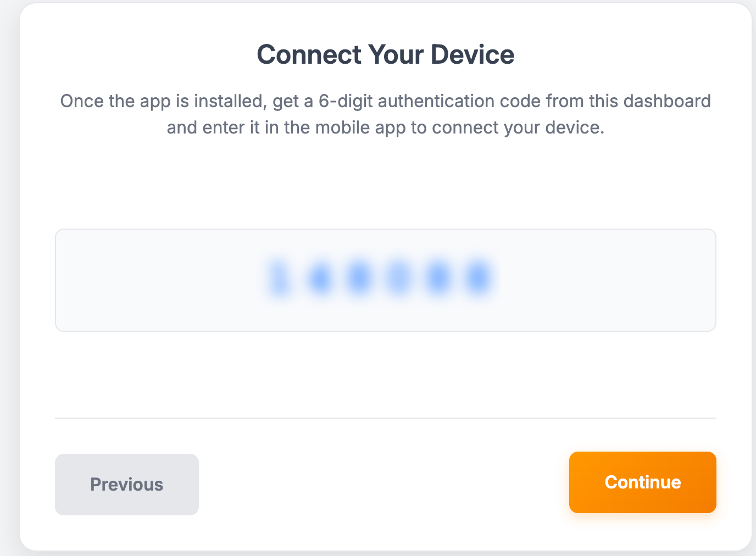Click the second blurred code digit

320,279
